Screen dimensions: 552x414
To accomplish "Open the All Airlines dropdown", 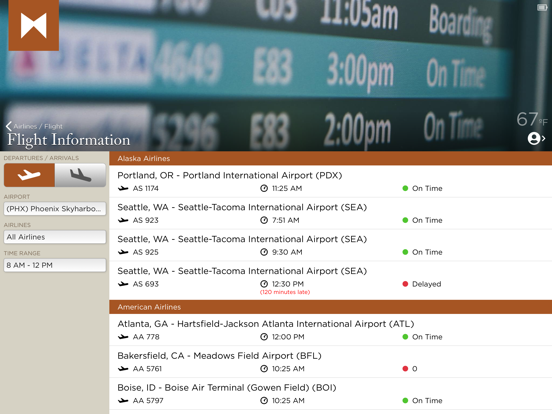I will tap(55, 237).
